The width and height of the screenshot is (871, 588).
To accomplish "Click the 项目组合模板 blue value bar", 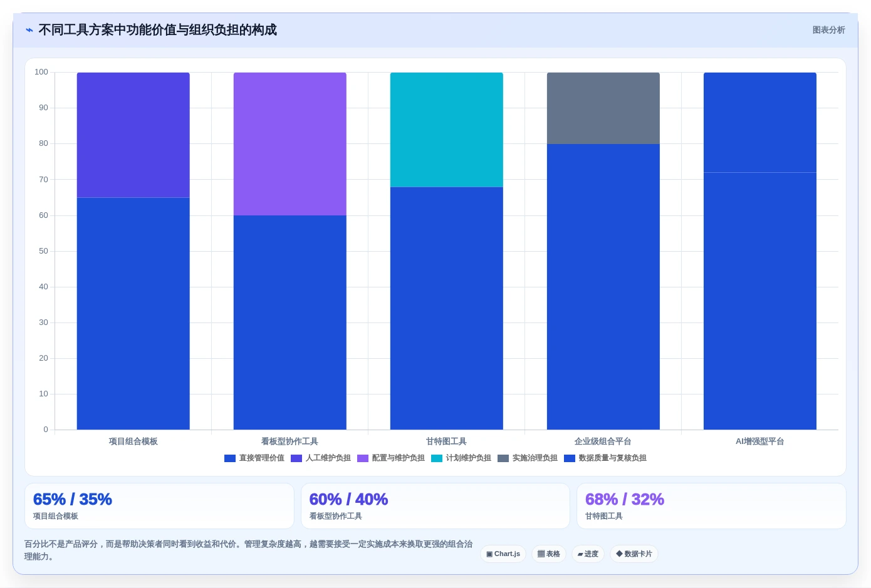I will pyautogui.click(x=133, y=314).
